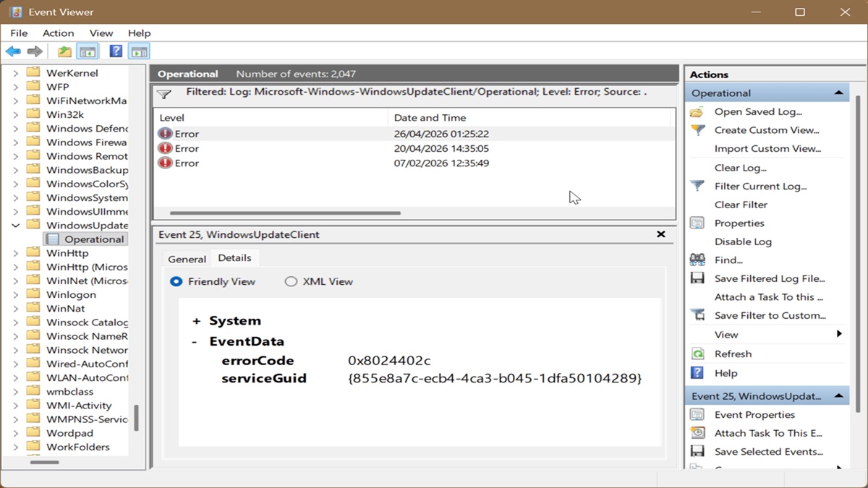The width and height of the screenshot is (868, 488).
Task: Toggle the Show/Hide Console Tree icon
Action: point(88,51)
